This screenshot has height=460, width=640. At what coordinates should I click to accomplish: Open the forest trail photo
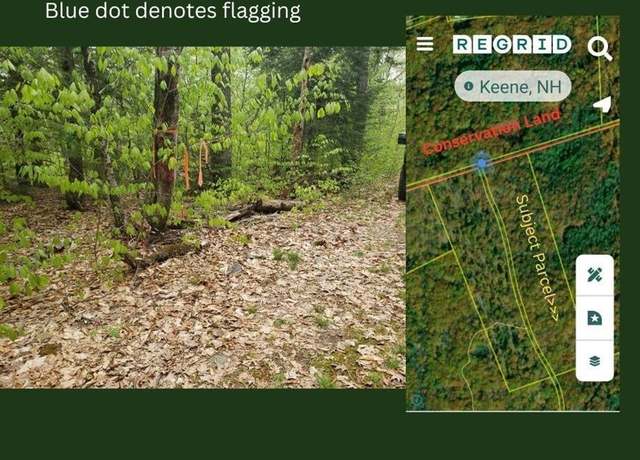(202, 217)
